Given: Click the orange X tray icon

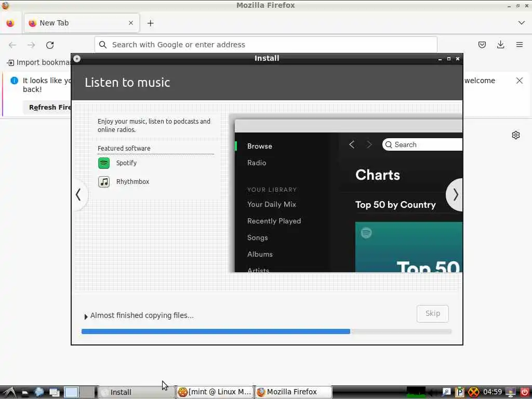Looking at the screenshot, I should point(474,392).
